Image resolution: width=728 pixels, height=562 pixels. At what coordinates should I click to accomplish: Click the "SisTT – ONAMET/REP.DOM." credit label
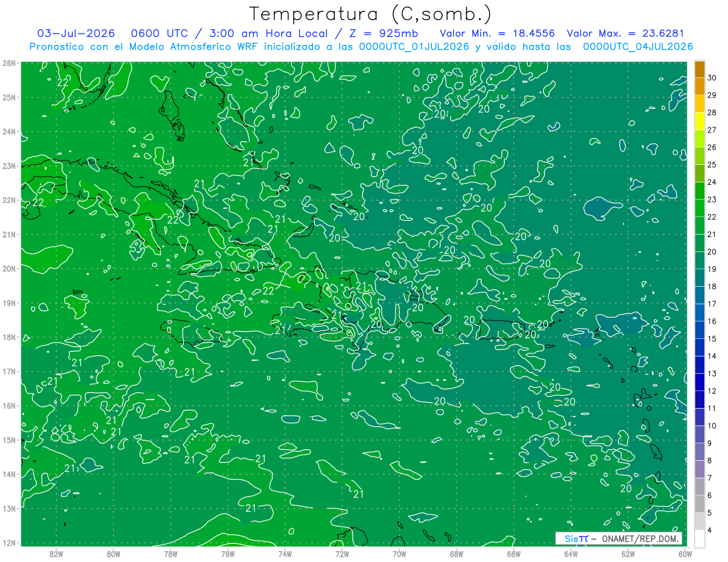(x=619, y=538)
